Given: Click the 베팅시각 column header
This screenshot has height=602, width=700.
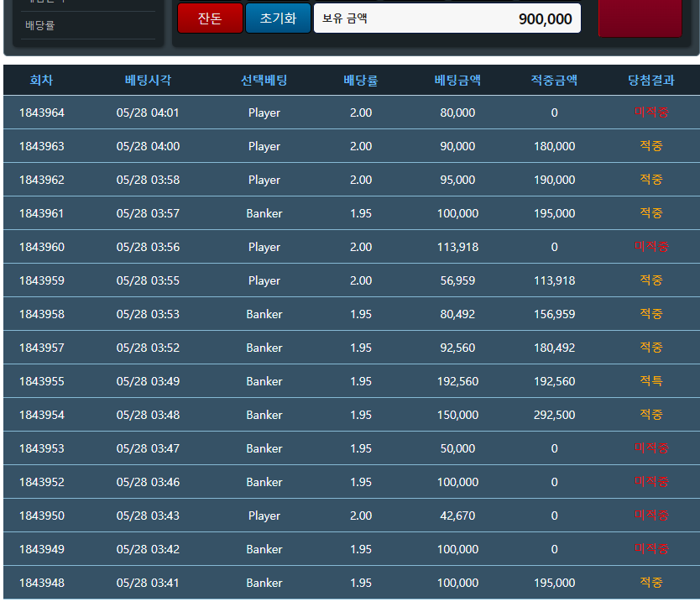Looking at the screenshot, I should coord(148,80).
